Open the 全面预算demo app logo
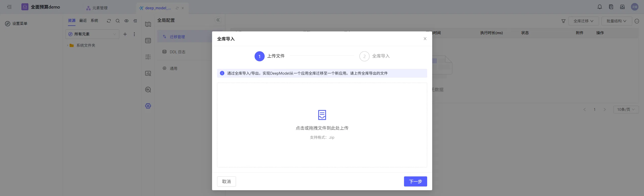 click(x=25, y=7)
